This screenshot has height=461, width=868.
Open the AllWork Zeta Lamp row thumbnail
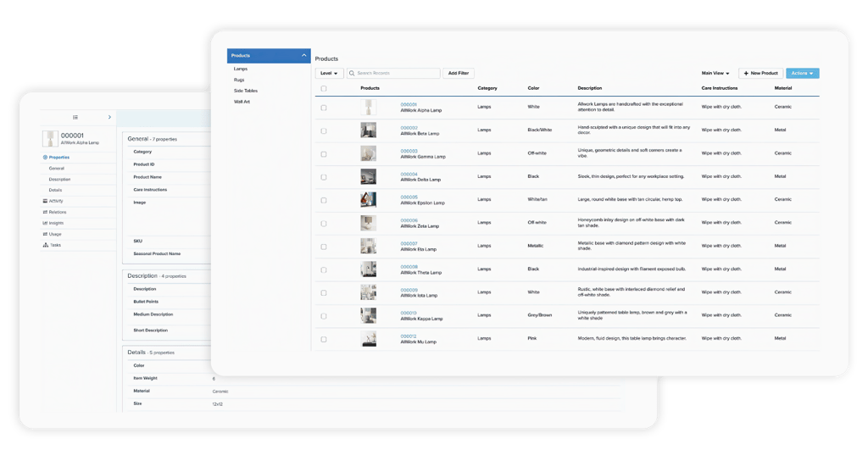(x=368, y=223)
